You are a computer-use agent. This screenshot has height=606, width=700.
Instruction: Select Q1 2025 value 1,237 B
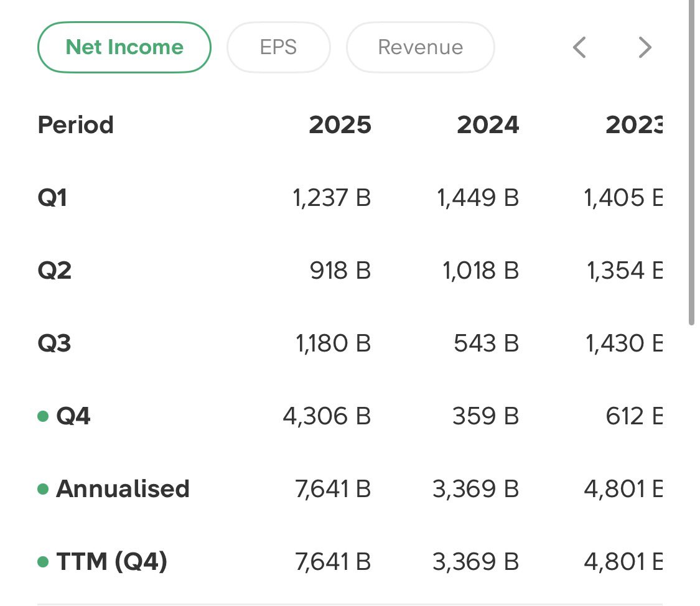click(332, 198)
